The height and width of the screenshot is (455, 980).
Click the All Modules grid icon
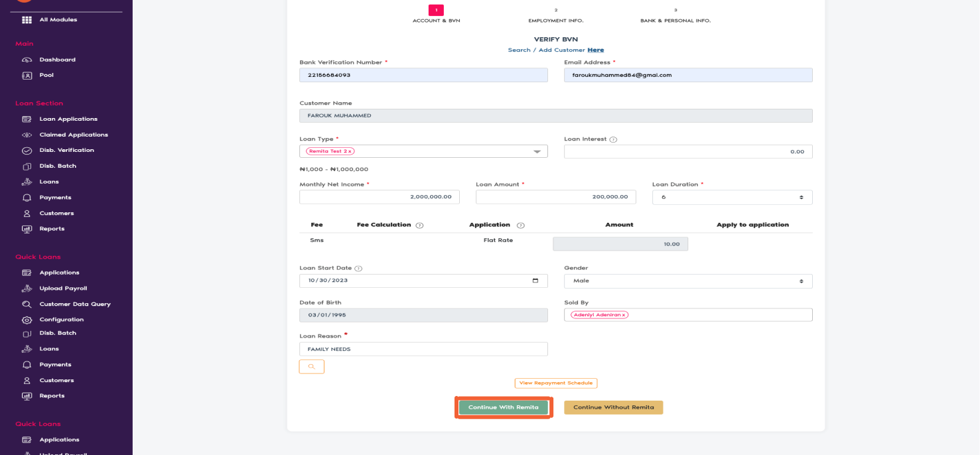(x=27, y=20)
